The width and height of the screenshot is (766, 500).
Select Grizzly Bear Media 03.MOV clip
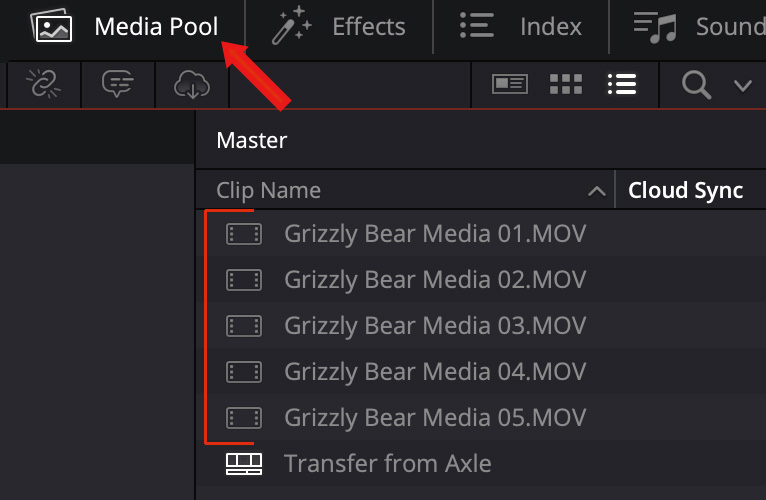(x=435, y=325)
